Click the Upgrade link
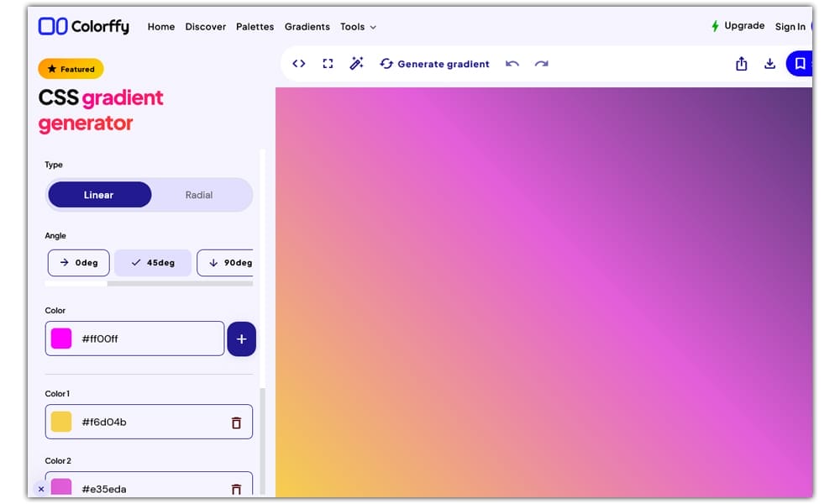 coord(744,25)
